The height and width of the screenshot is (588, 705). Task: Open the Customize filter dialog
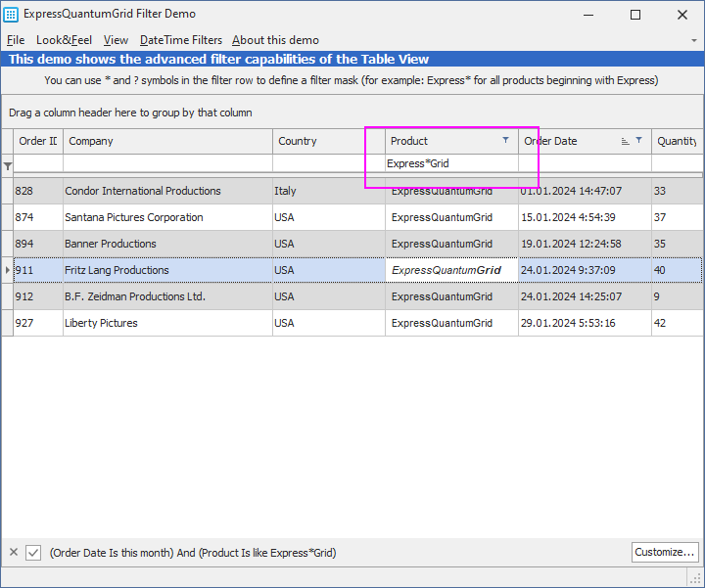point(665,552)
